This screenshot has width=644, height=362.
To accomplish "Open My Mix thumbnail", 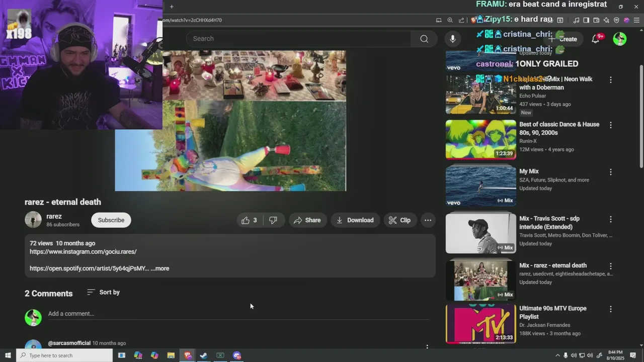I will pyautogui.click(x=481, y=186).
